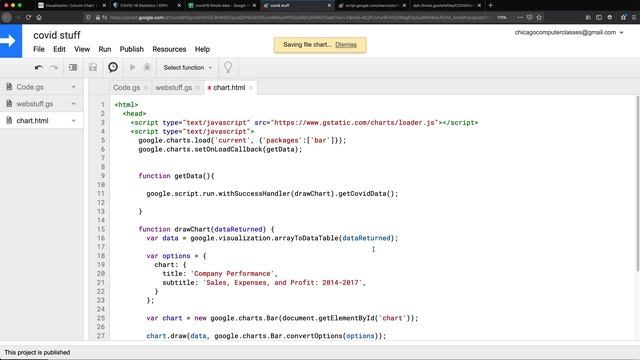Open the Publish menu

coord(131,49)
